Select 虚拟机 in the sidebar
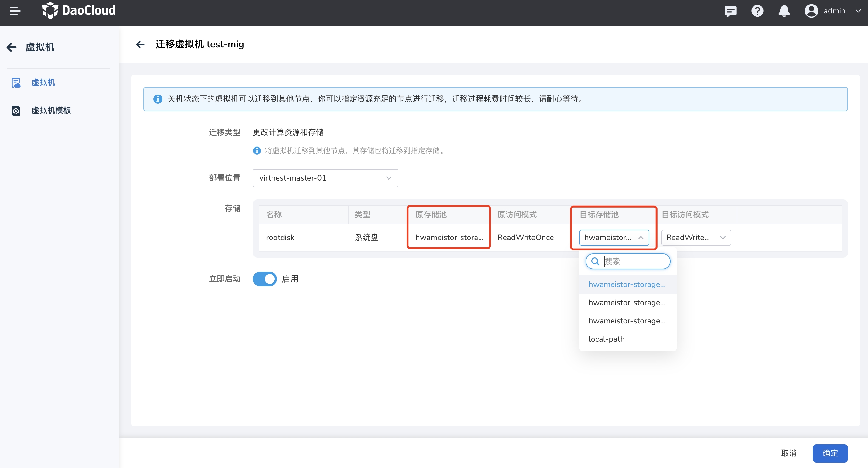Image resolution: width=868 pixels, height=468 pixels. [43, 83]
